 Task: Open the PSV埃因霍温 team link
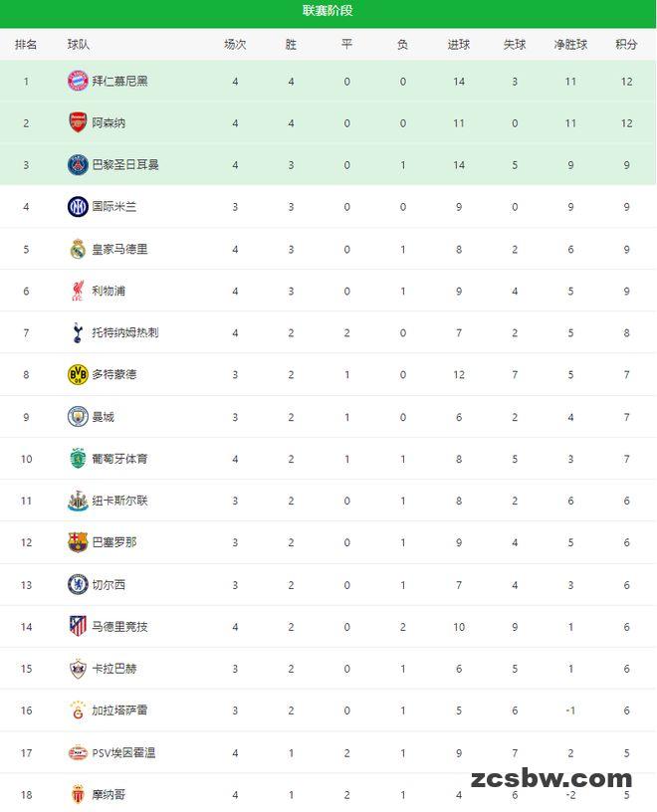[123, 752]
